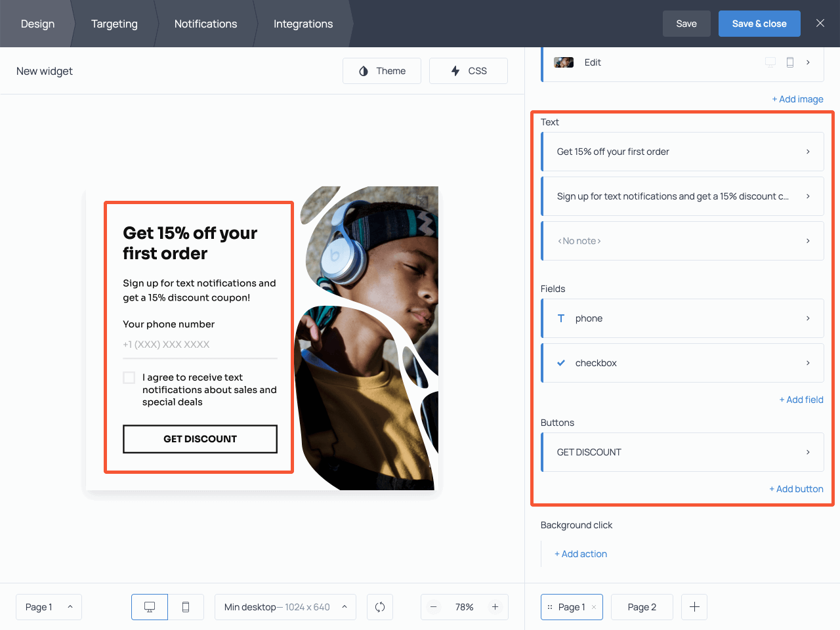Click the mobile visibility icon on the Edit image row
The width and height of the screenshot is (840, 630).
point(789,62)
